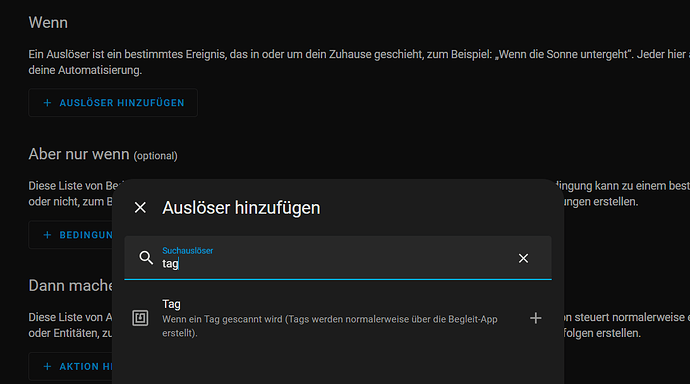Select the Tag trigger title
690x384 pixels.
coord(171,304)
